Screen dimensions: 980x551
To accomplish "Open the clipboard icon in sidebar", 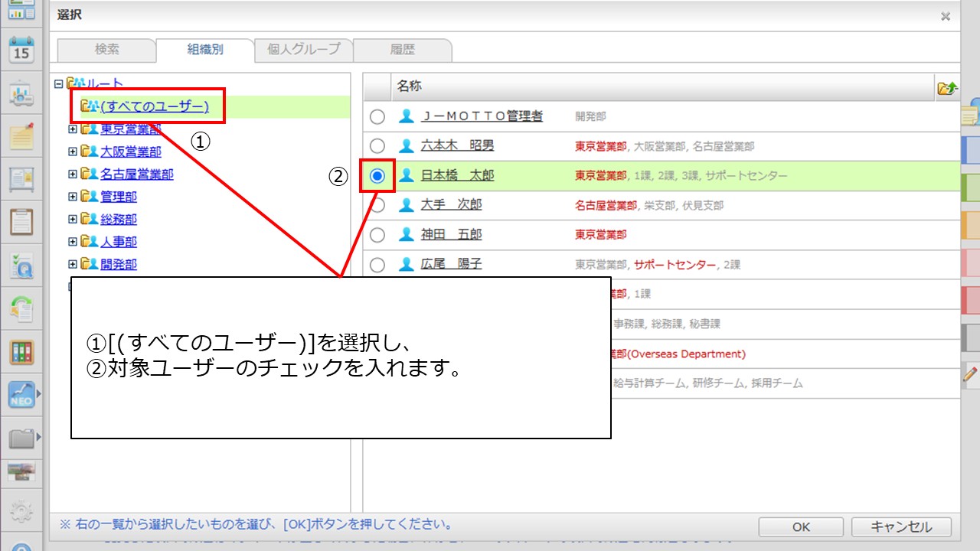I will pyautogui.click(x=21, y=222).
